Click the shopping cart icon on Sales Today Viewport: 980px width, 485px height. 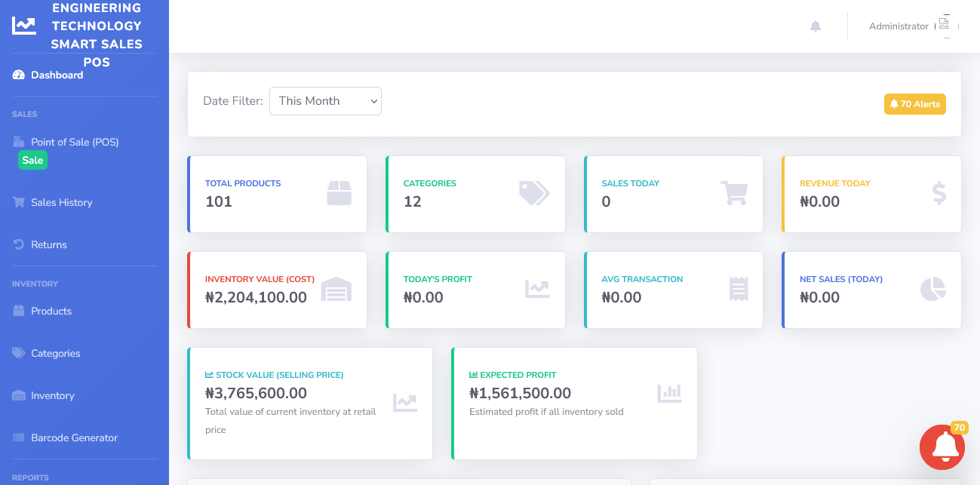pyautogui.click(x=734, y=193)
